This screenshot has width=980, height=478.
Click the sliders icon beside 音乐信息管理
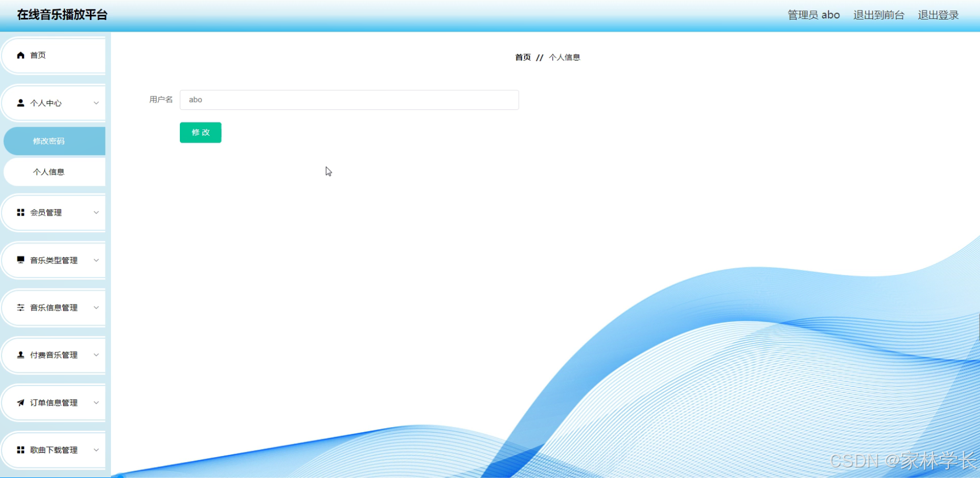(21, 308)
